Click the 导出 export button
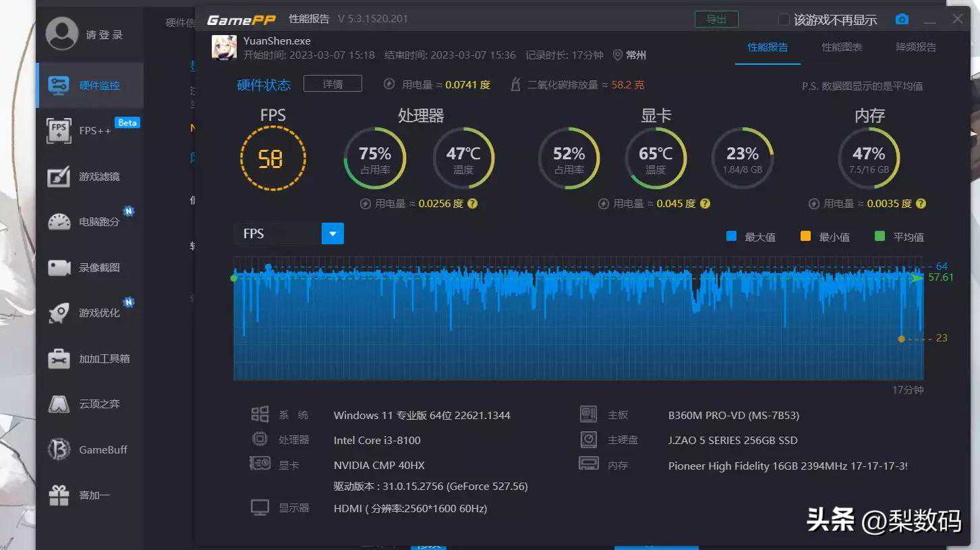980x550 pixels. coord(716,20)
